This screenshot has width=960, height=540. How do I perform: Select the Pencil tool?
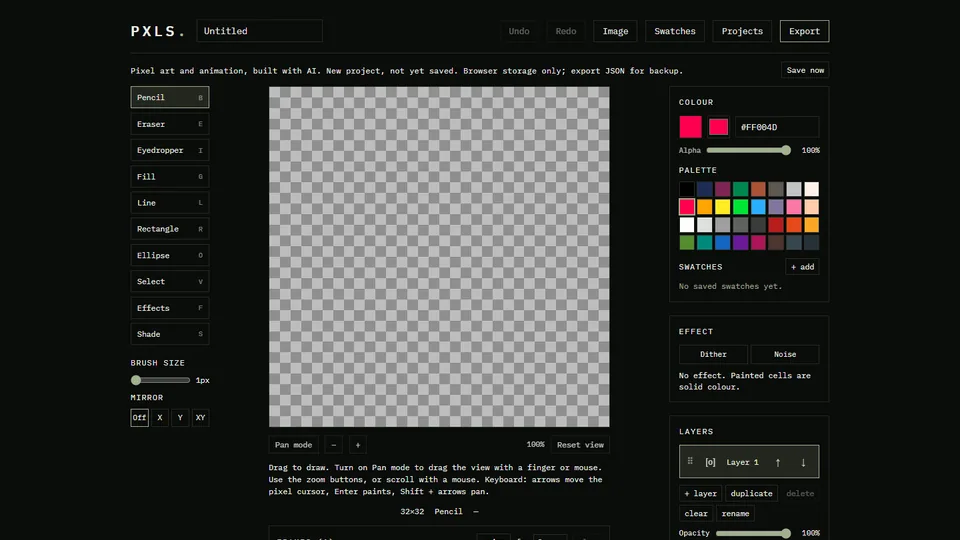point(170,97)
